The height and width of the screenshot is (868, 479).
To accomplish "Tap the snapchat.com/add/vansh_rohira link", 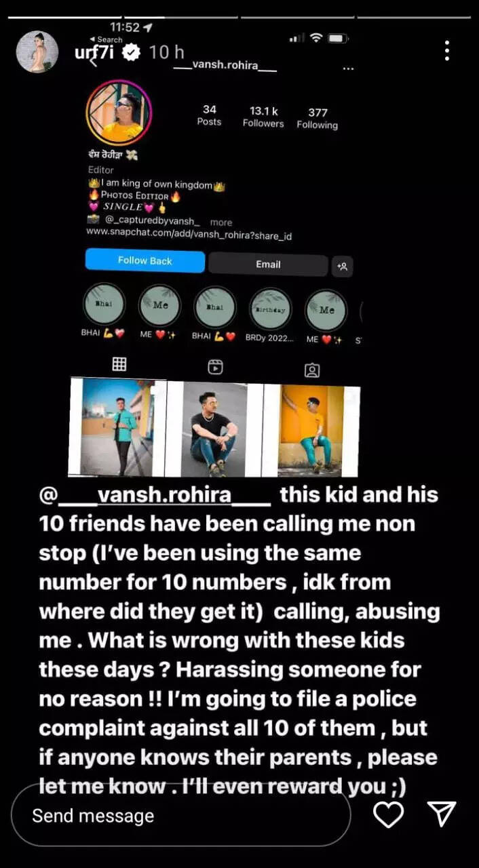I will [189, 235].
